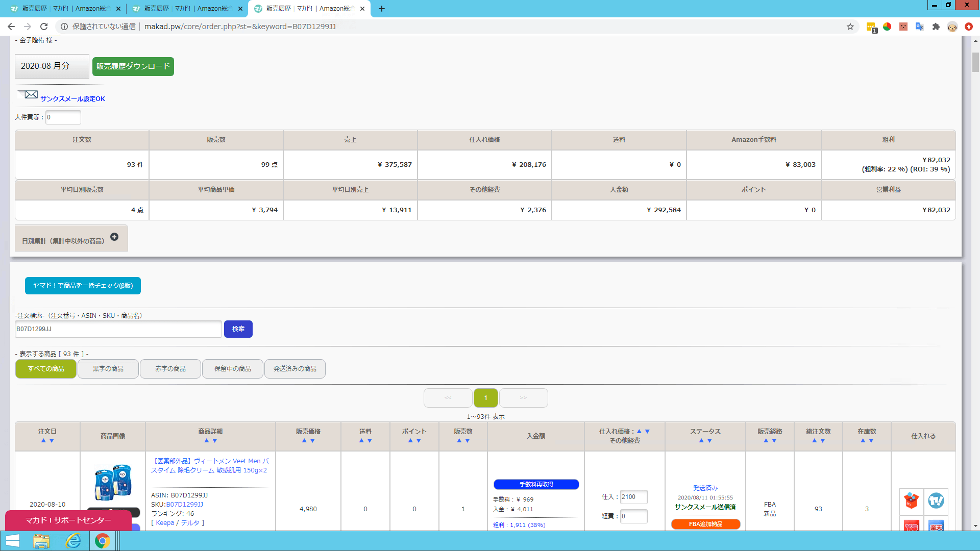Sort 在庫数 ascending with up arrow
Viewport: 980px width, 551px height.
click(x=863, y=441)
